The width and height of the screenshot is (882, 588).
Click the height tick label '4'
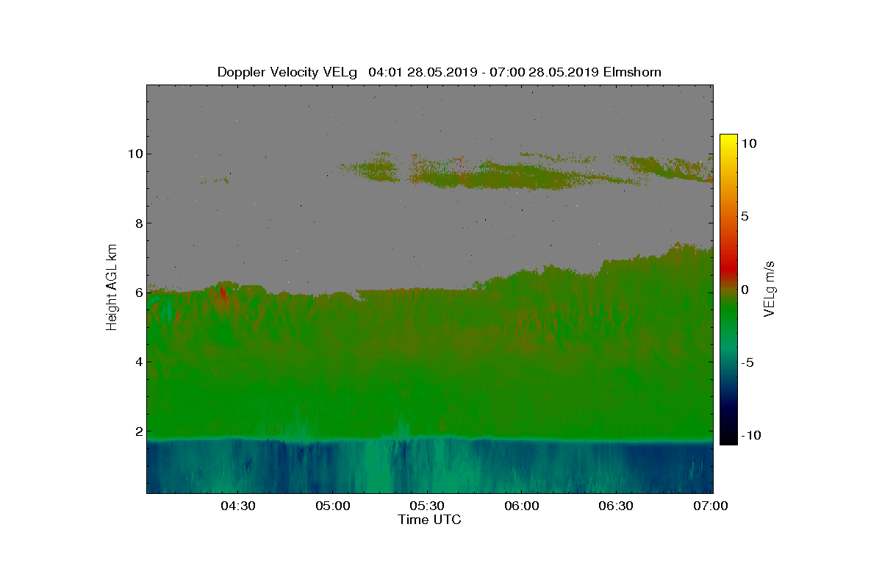pyautogui.click(x=137, y=362)
